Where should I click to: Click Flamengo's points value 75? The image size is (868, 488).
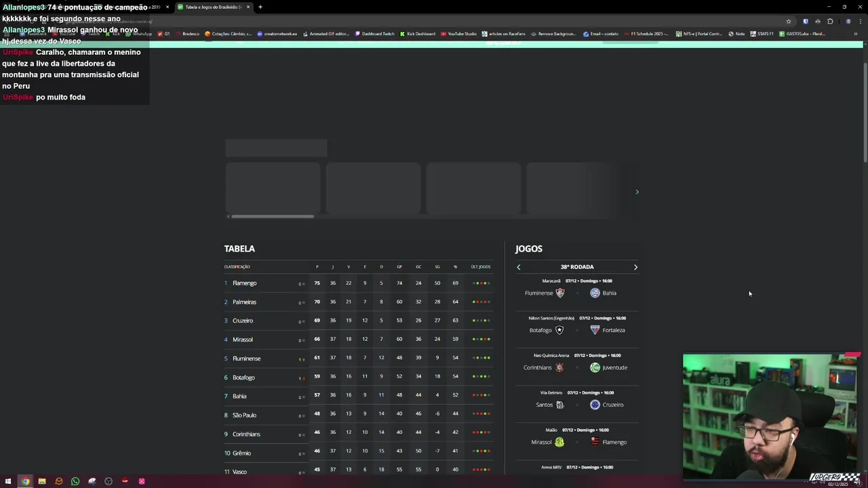pyautogui.click(x=317, y=283)
